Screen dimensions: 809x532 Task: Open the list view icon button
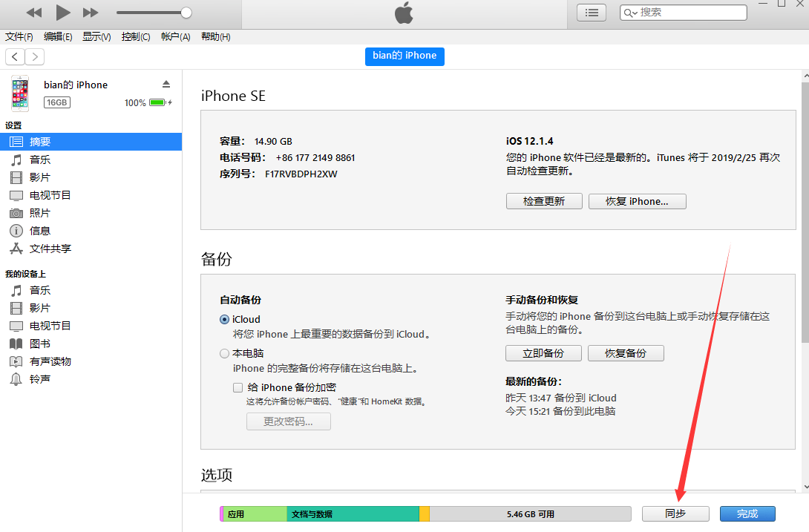click(x=592, y=13)
